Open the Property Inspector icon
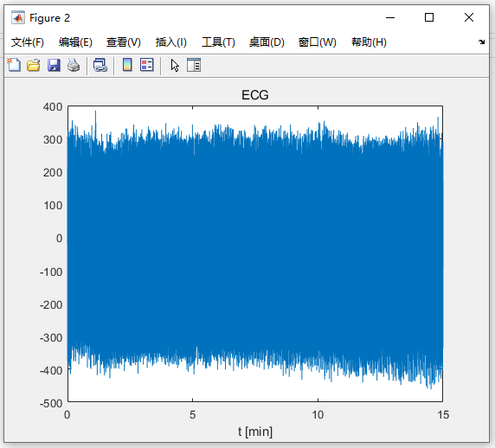 [x=194, y=65]
